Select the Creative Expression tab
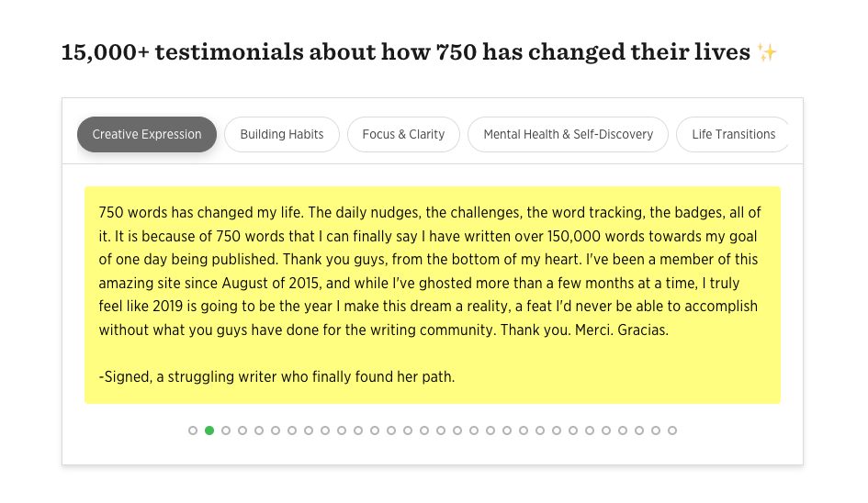Viewport: 868px width, 503px height. pos(147,134)
